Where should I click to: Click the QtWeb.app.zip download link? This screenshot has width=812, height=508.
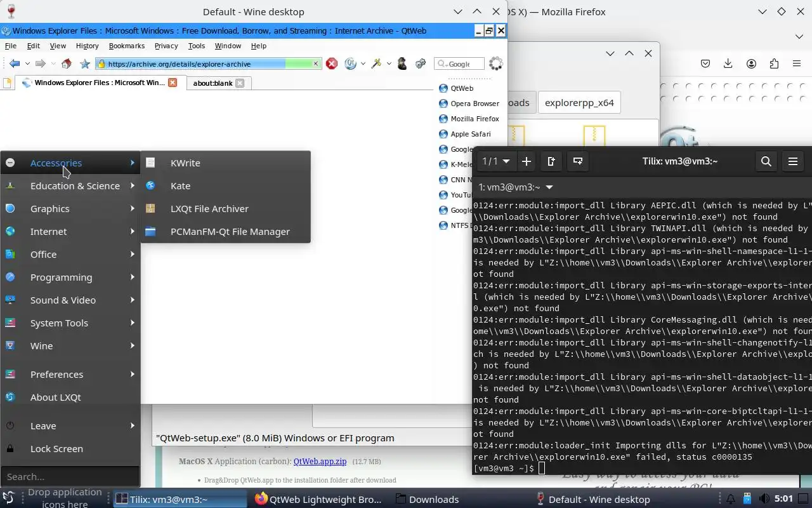320,462
